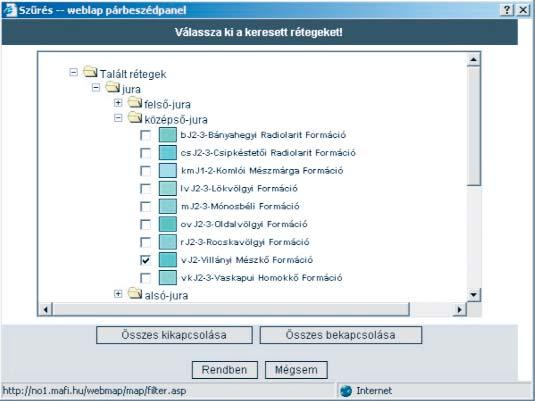Viewport: 535px width, 401px height.
Task: Select the Vaskapui Homokkő Formáció label
Action: click(x=261, y=278)
